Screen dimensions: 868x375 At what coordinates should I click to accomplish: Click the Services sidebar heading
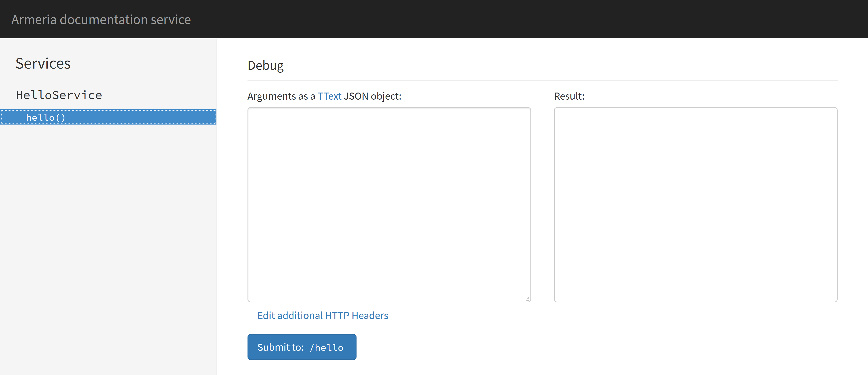tap(43, 64)
